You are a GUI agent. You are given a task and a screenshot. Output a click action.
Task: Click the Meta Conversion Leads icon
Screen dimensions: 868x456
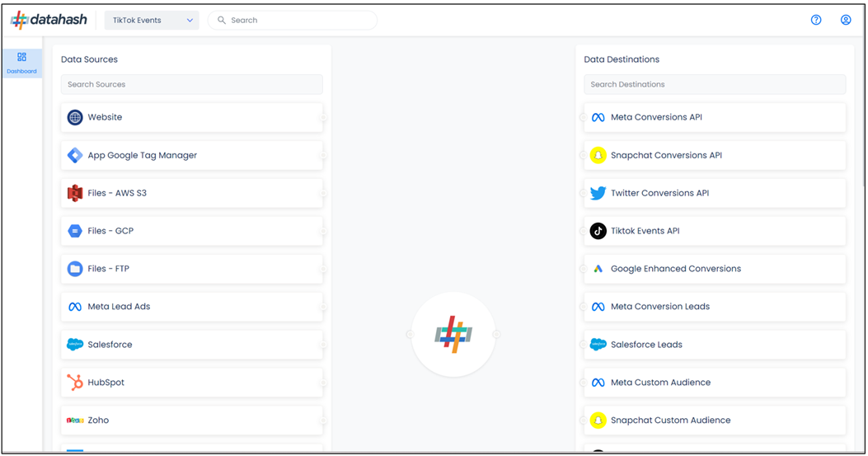(x=598, y=307)
